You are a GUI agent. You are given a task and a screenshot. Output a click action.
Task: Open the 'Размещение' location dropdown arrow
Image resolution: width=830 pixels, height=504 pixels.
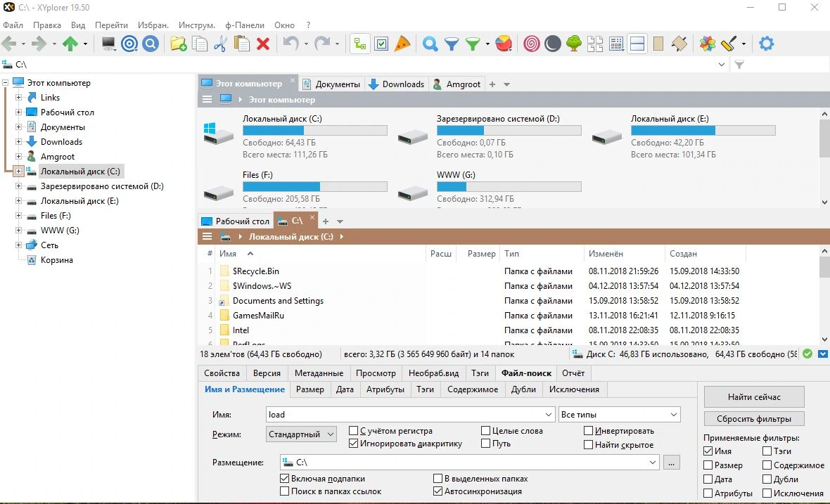point(652,463)
